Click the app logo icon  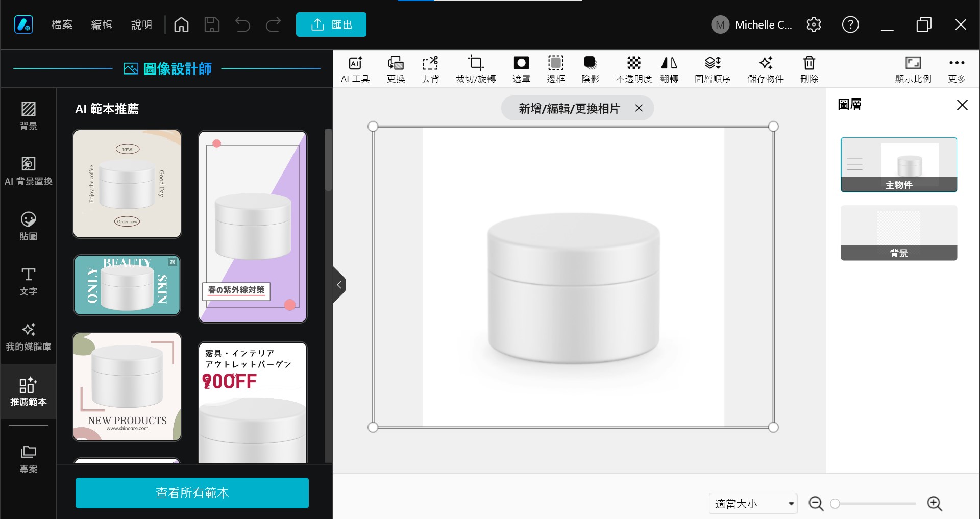[x=23, y=24]
